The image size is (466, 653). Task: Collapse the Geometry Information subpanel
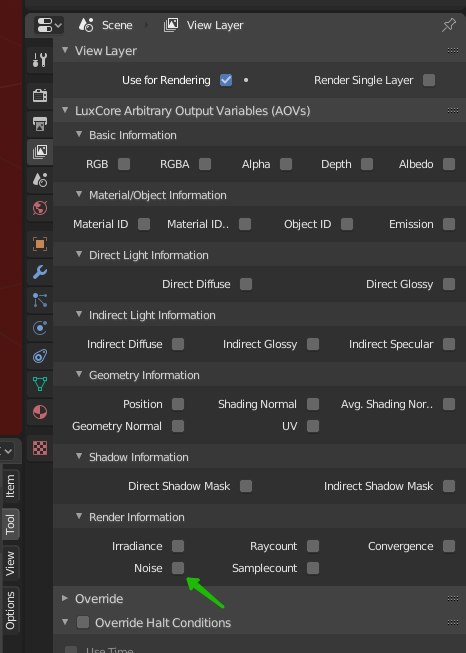click(x=79, y=374)
